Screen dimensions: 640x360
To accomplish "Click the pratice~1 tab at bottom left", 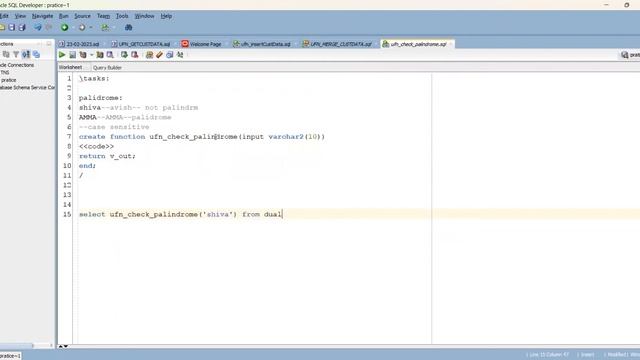I will tap(10, 356).
